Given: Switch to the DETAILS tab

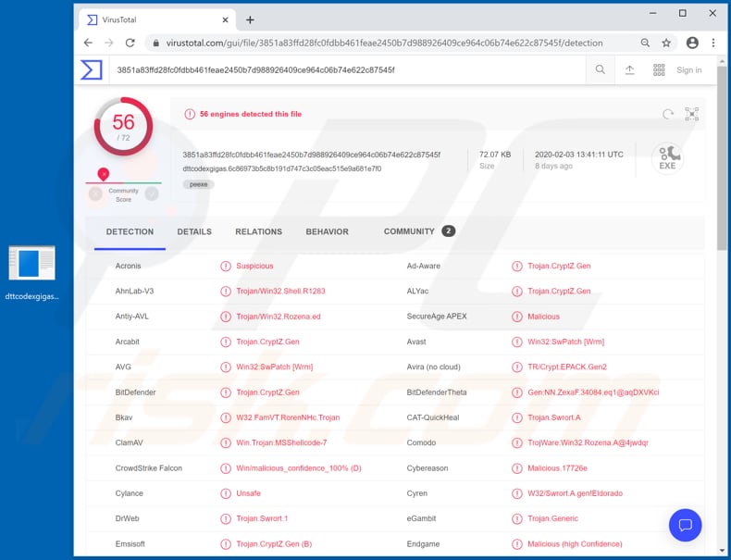Looking at the screenshot, I should pyautogui.click(x=194, y=231).
